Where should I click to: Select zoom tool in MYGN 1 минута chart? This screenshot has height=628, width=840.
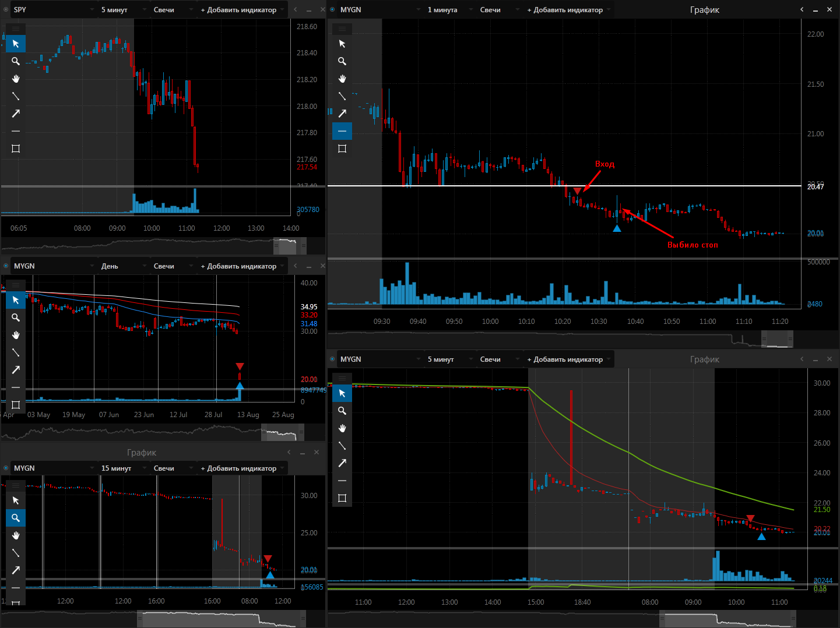(342, 61)
